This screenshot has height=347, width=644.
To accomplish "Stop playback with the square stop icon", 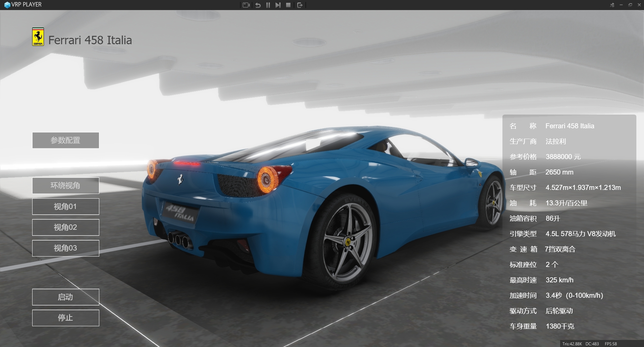I will 288,5.
